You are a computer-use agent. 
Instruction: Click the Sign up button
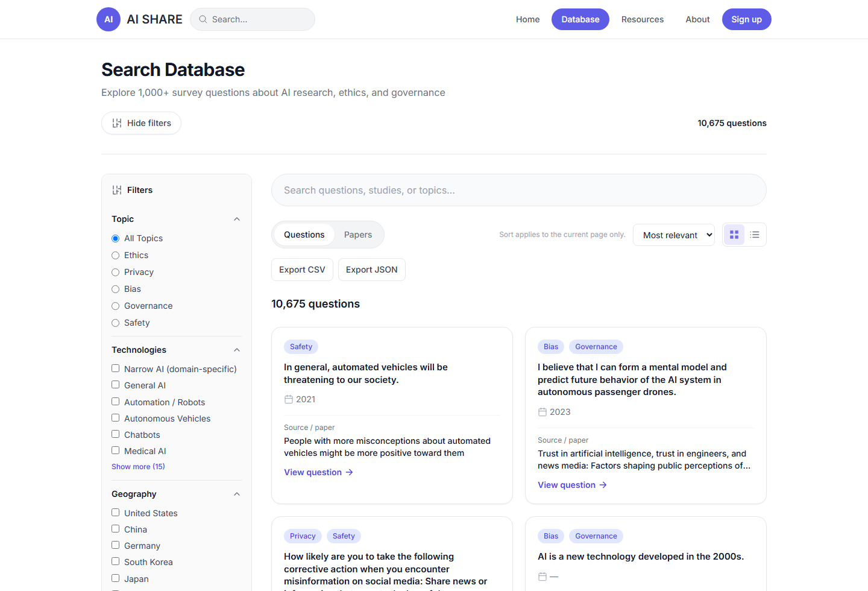[x=747, y=19]
